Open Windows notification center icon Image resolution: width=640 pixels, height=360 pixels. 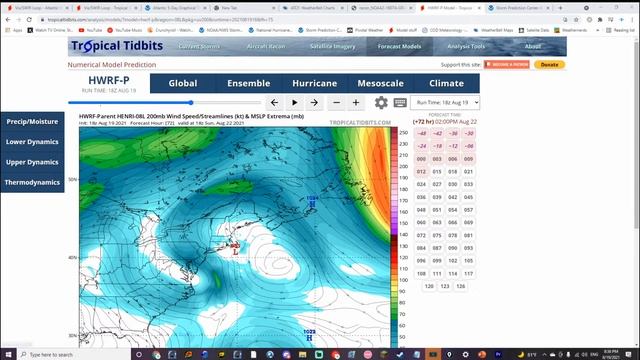(x=629, y=354)
